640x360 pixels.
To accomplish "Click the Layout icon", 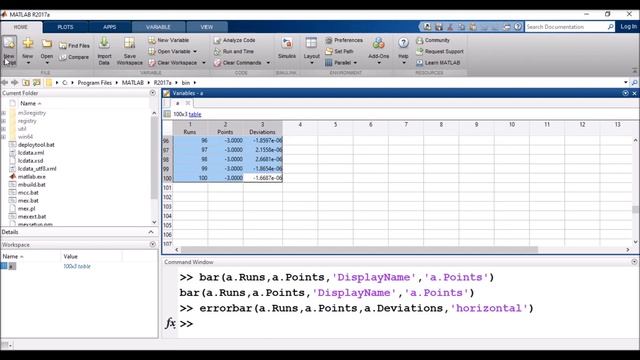I will tap(311, 43).
